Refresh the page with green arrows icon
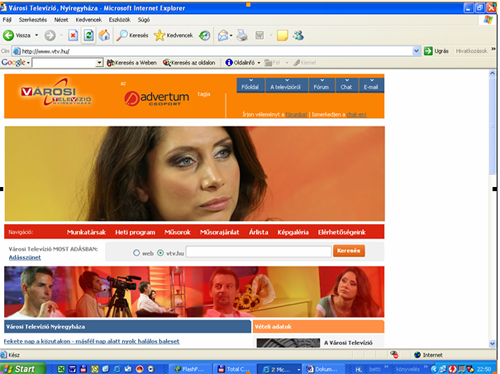The width and height of the screenshot is (500, 374). pyautogui.click(x=88, y=35)
